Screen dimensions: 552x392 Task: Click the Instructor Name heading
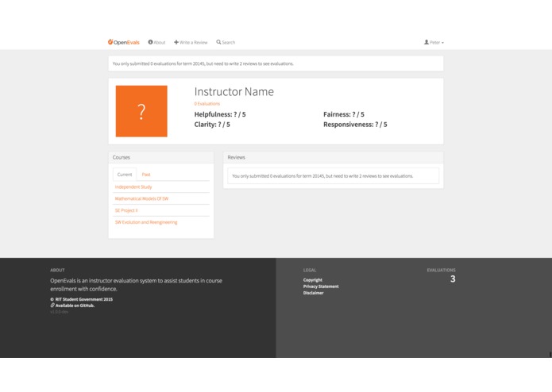pos(234,92)
